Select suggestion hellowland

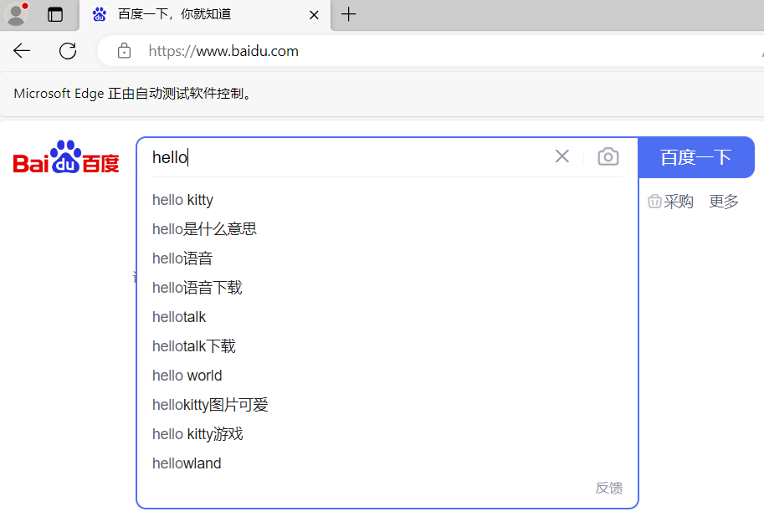(x=387, y=463)
